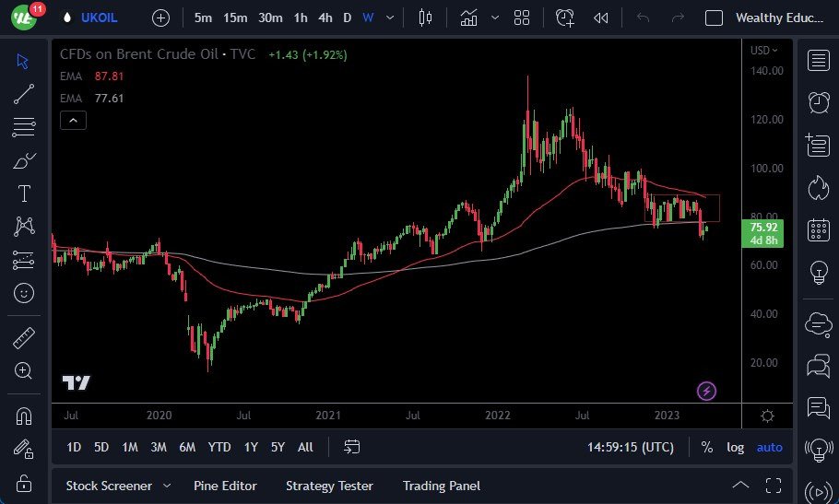This screenshot has height=504, width=839.
Task: Open the user profile avatar menu
Action: pos(24,18)
